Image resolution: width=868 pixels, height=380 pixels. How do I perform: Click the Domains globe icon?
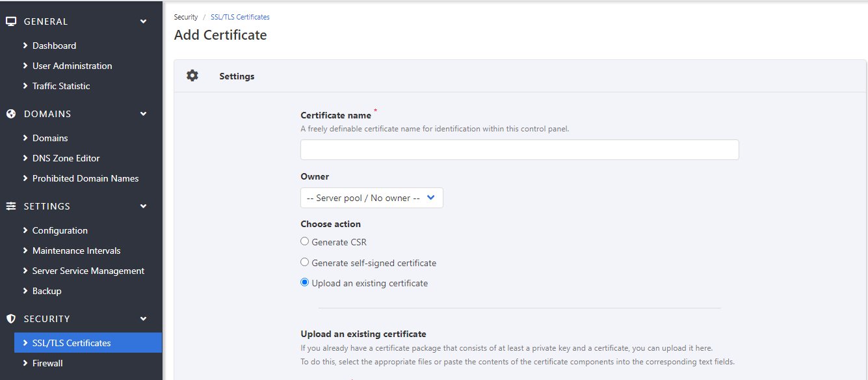(11, 114)
